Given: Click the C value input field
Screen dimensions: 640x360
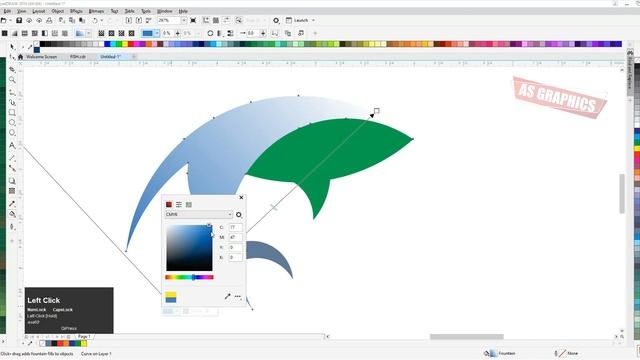Looking at the screenshot, I should 236,227.
